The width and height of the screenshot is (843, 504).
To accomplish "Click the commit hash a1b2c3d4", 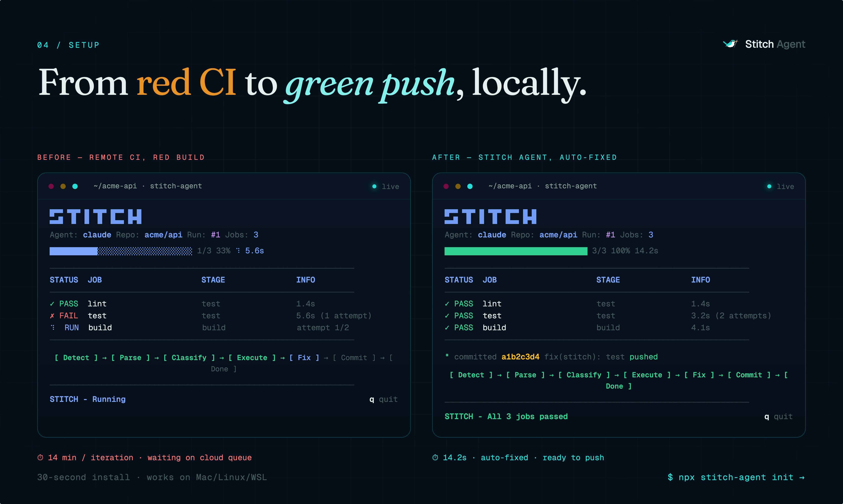I will pyautogui.click(x=520, y=357).
